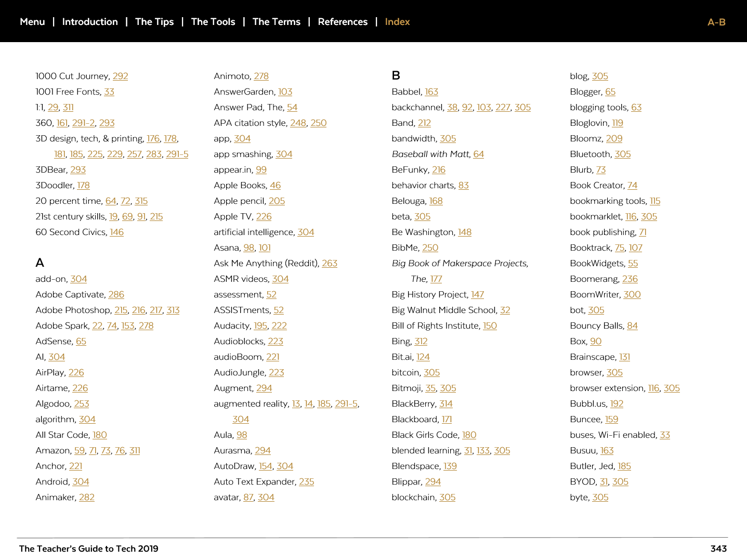Image resolution: width=747 pixels, height=560 pixels.
Task: Follow page link 178 for 3Doodler
Action: 83,185
